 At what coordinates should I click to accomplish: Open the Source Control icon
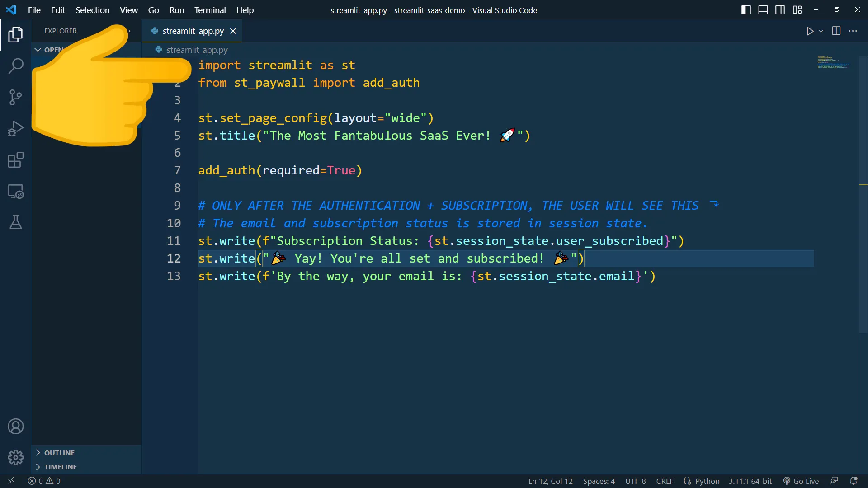click(16, 97)
